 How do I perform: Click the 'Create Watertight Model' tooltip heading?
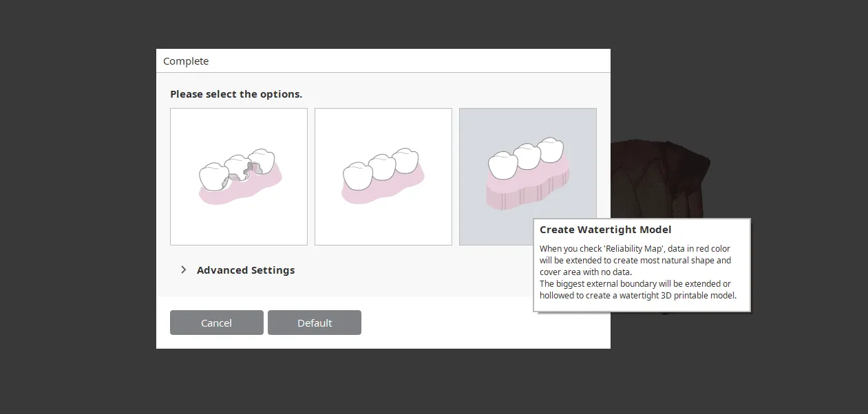click(606, 230)
